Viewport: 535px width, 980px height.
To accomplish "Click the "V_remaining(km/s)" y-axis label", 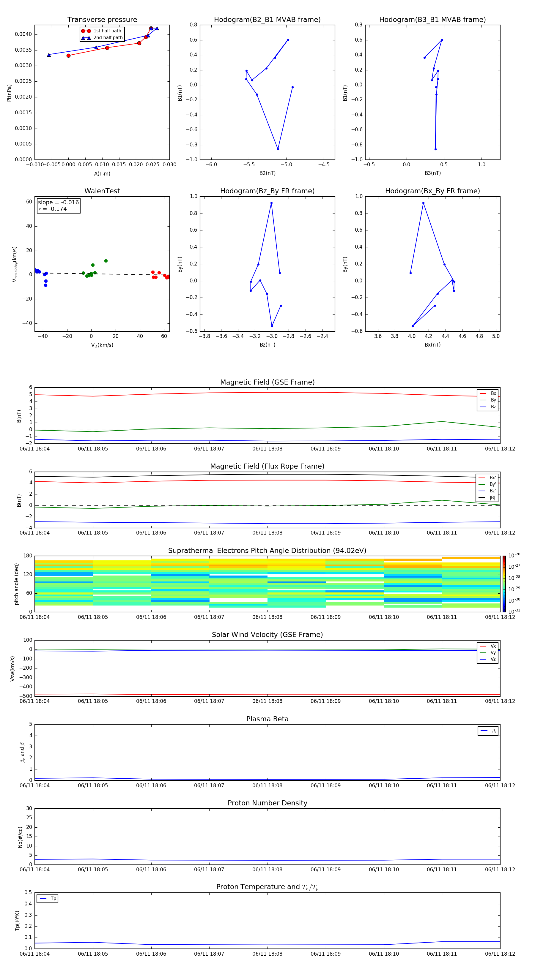I will [15, 264].
